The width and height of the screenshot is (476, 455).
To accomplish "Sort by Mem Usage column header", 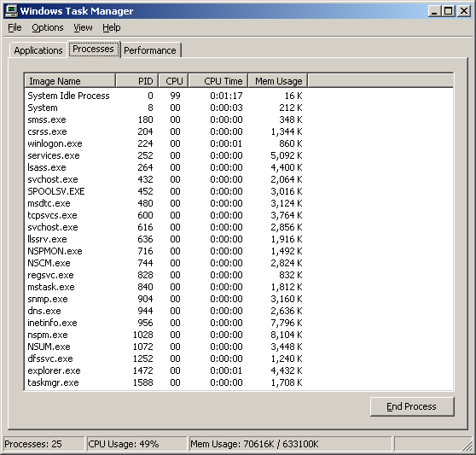I will pyautogui.click(x=278, y=81).
